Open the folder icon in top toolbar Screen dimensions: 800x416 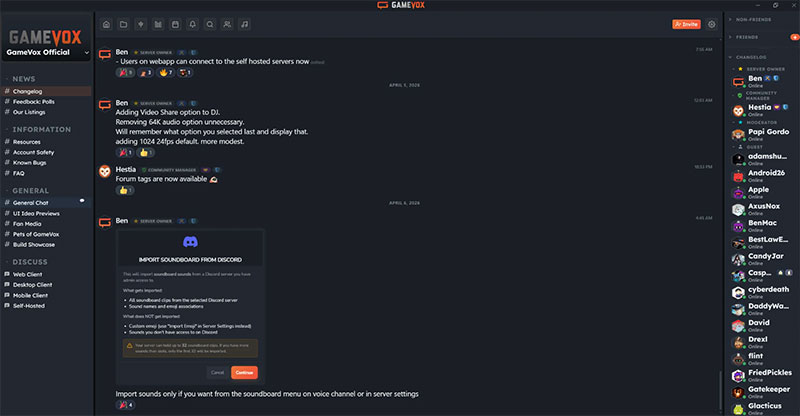[x=123, y=25]
